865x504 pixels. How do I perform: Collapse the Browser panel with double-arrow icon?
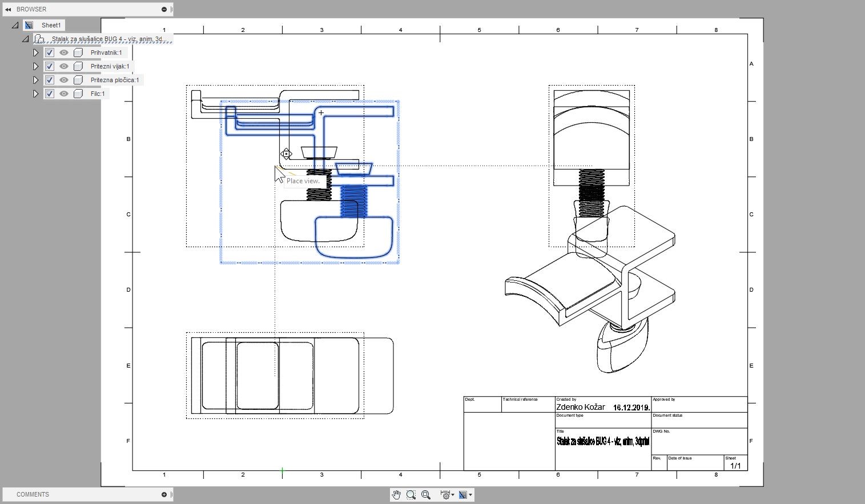(8, 9)
